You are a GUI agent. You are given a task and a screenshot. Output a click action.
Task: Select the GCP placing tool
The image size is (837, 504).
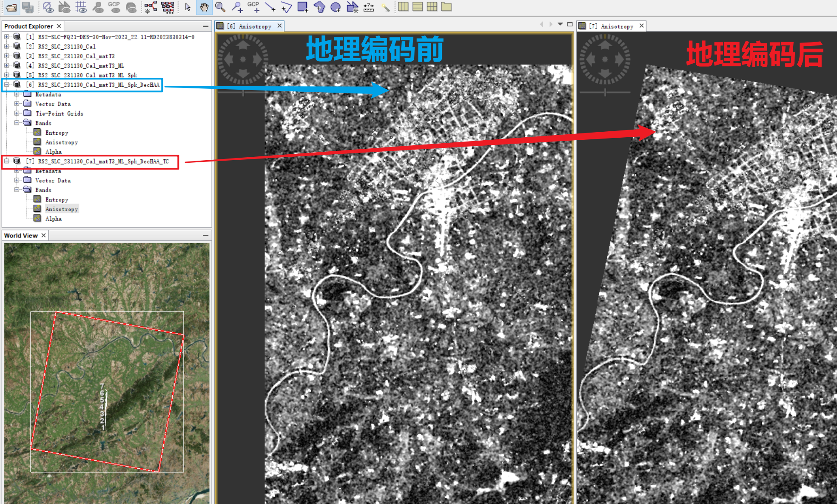(x=253, y=7)
